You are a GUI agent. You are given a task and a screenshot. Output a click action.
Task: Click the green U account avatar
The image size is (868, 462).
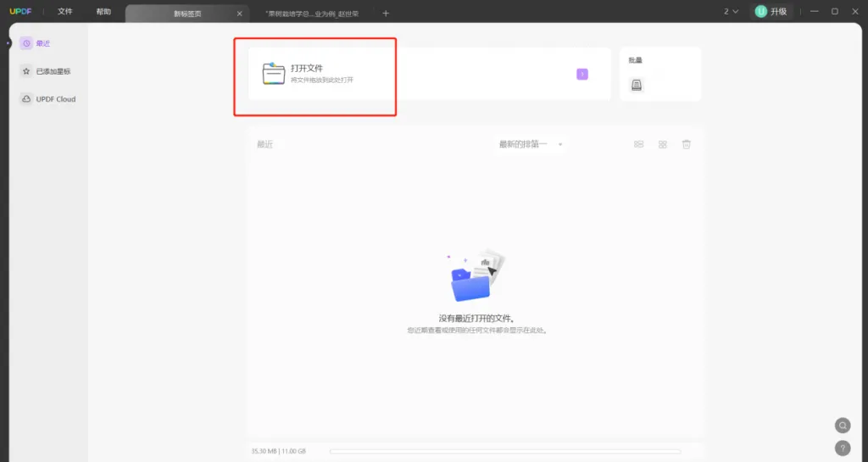(x=760, y=12)
